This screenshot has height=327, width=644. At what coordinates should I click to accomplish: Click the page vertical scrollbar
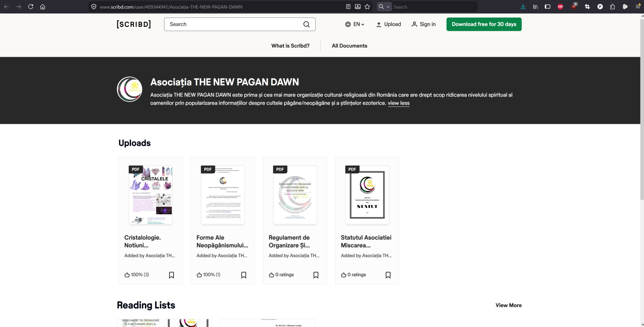(x=642, y=107)
